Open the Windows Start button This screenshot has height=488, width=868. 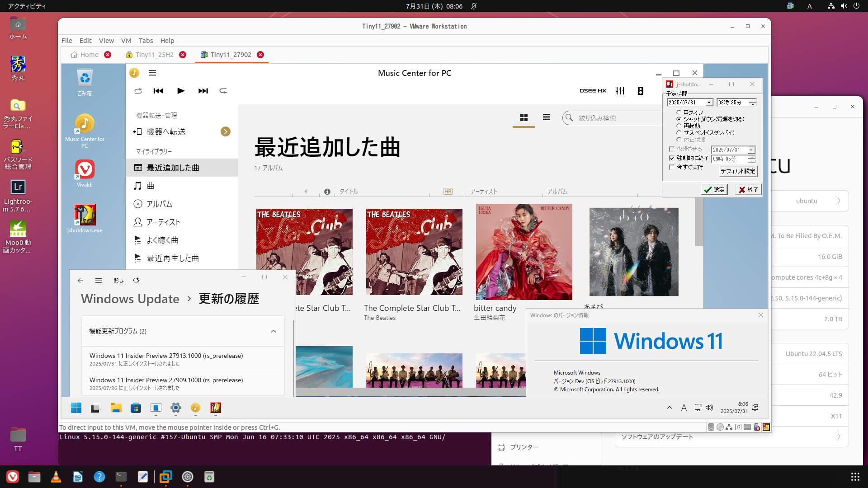click(76, 408)
